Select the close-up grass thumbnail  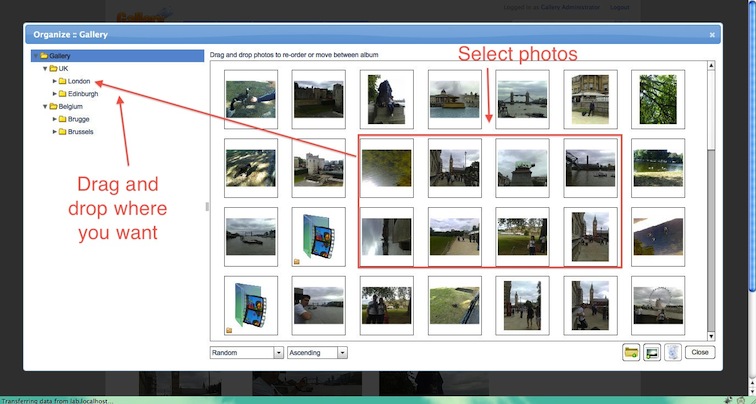click(x=455, y=305)
